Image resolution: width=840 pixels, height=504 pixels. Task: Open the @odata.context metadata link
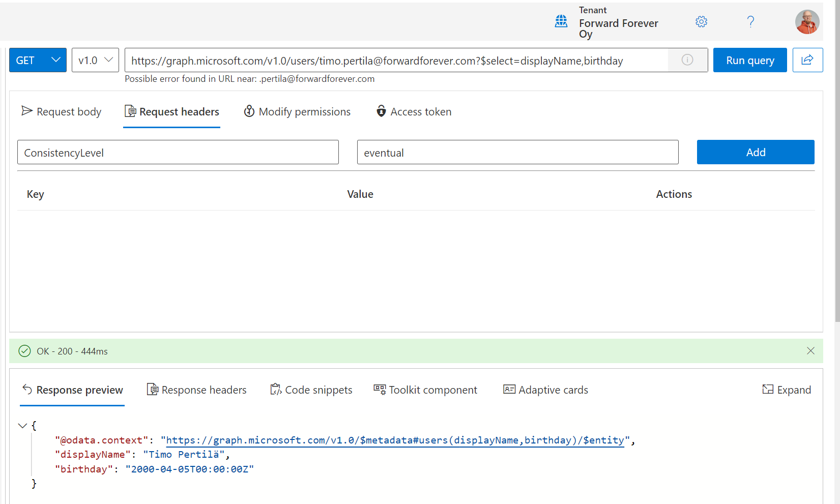click(395, 440)
